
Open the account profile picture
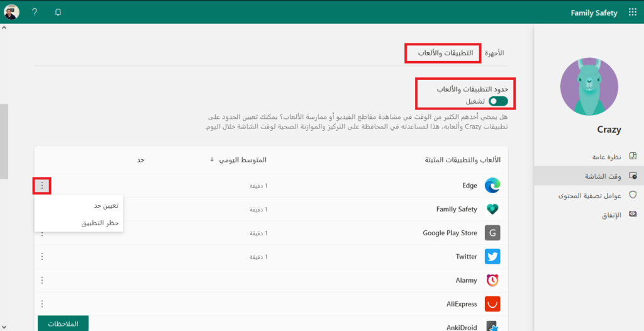click(x=11, y=13)
